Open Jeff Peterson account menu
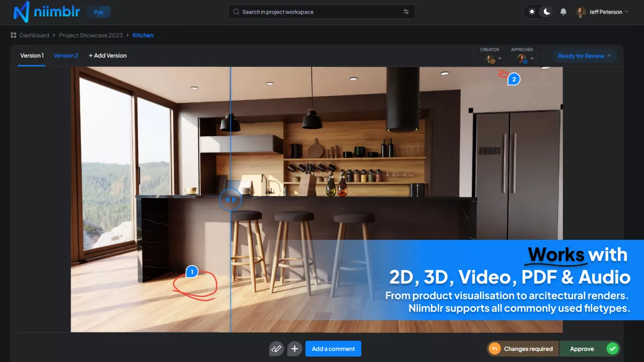 (x=603, y=12)
